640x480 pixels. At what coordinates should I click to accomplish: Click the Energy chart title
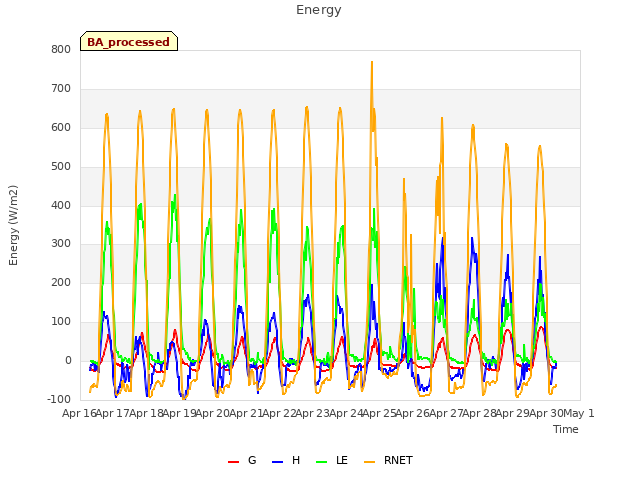319,10
